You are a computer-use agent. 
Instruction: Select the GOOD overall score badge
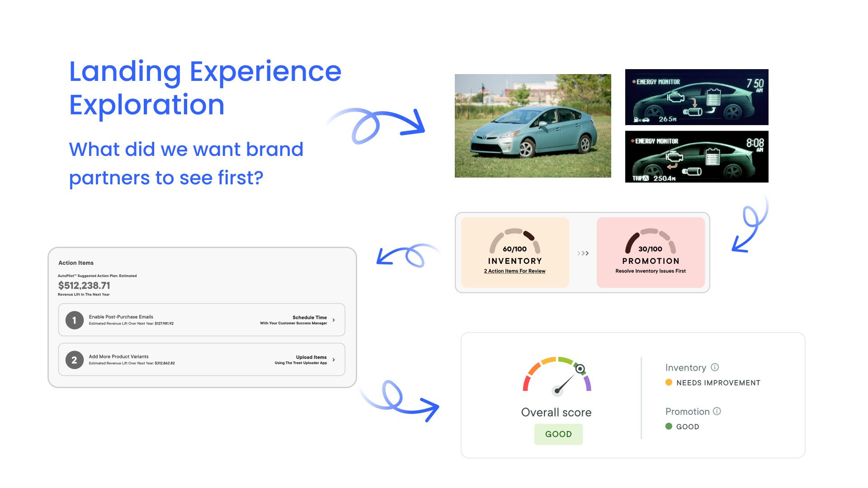coord(558,434)
